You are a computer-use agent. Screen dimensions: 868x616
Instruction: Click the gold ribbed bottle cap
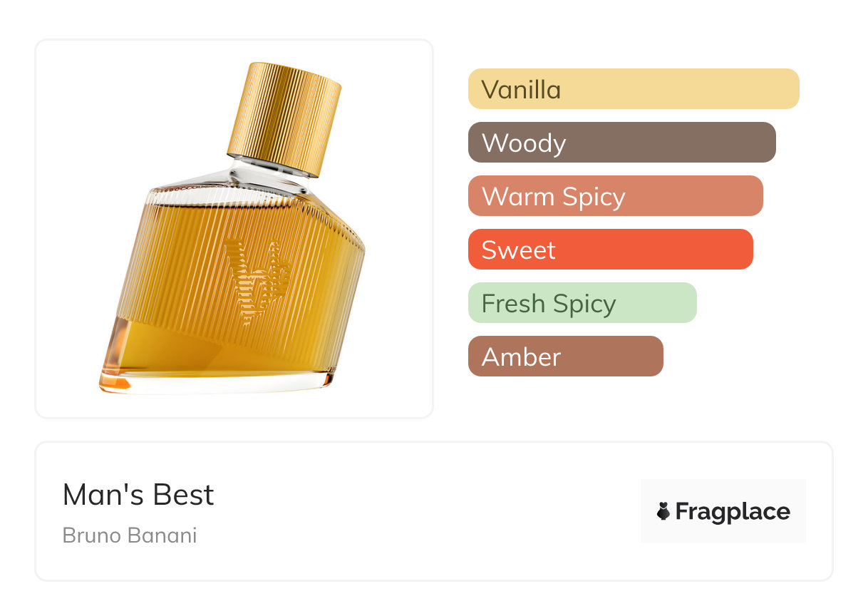tap(285, 118)
